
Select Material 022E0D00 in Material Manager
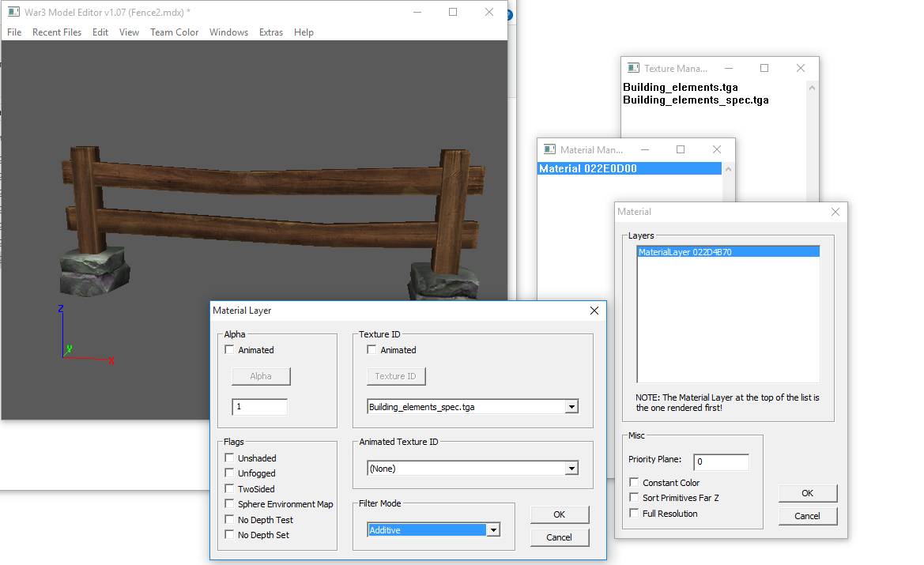click(x=629, y=168)
